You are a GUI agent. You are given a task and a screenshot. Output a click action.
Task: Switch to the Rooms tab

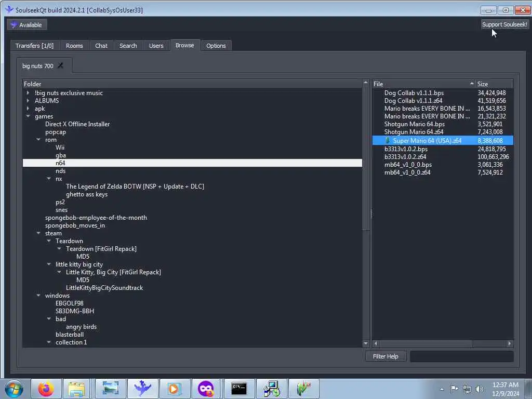pos(74,46)
